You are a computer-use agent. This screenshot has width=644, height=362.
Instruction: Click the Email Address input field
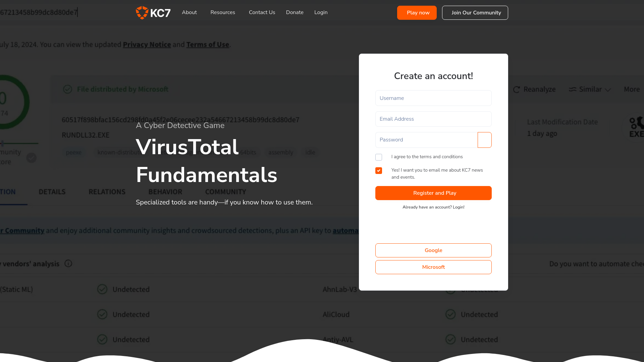(x=433, y=119)
